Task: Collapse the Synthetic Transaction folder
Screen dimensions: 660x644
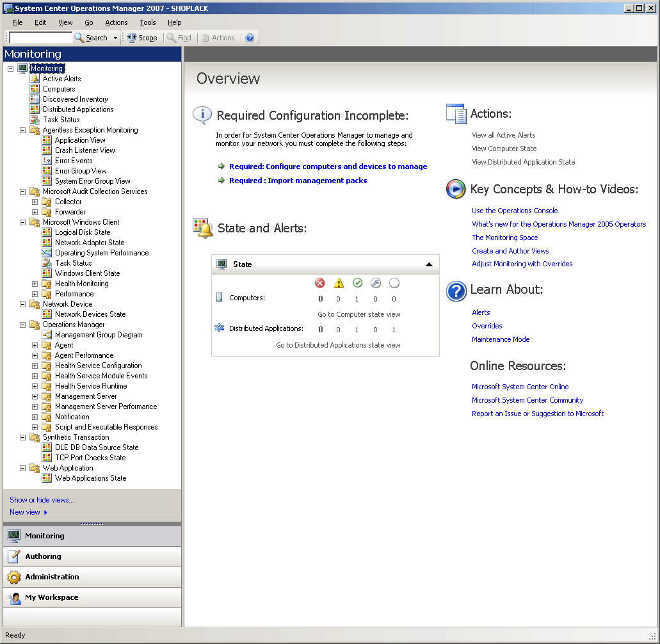Action: click(23, 437)
